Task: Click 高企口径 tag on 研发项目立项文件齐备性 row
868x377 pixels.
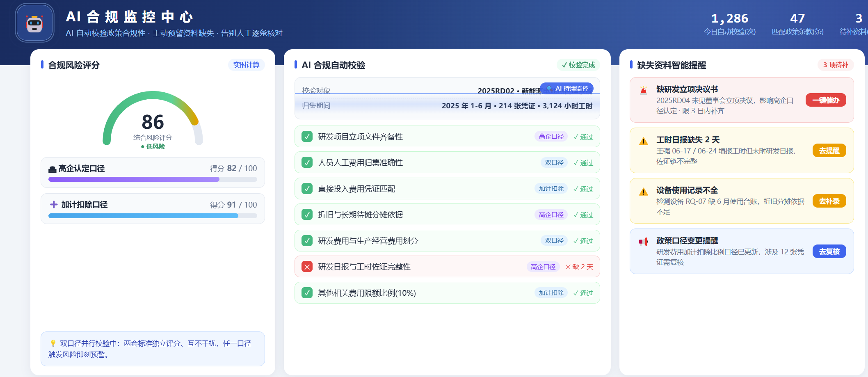Action: click(x=551, y=137)
